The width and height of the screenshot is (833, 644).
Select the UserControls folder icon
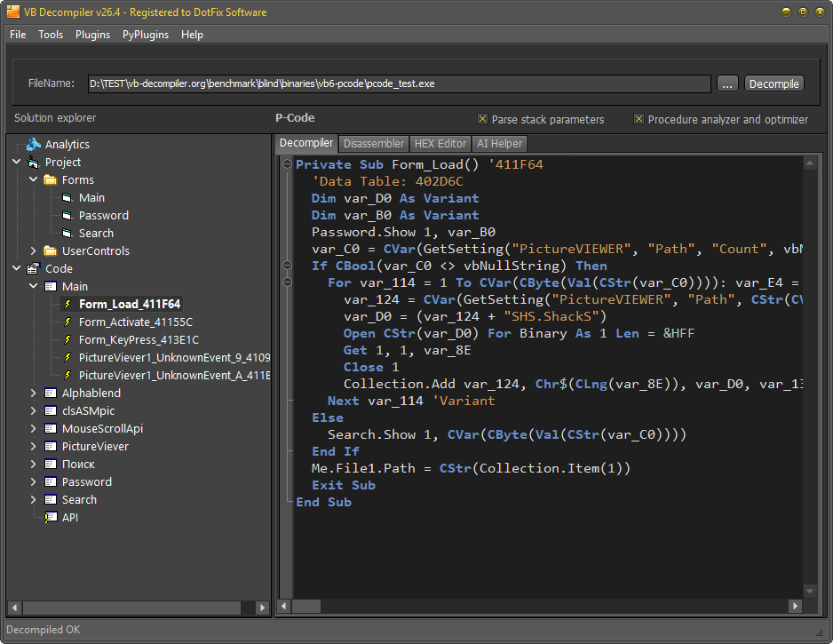pyautogui.click(x=51, y=250)
